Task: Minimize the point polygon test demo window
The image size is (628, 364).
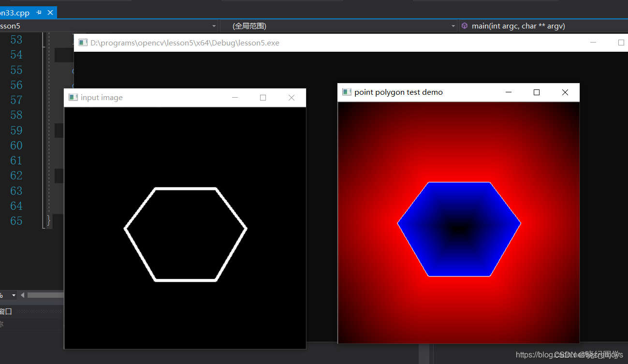Action: click(509, 92)
